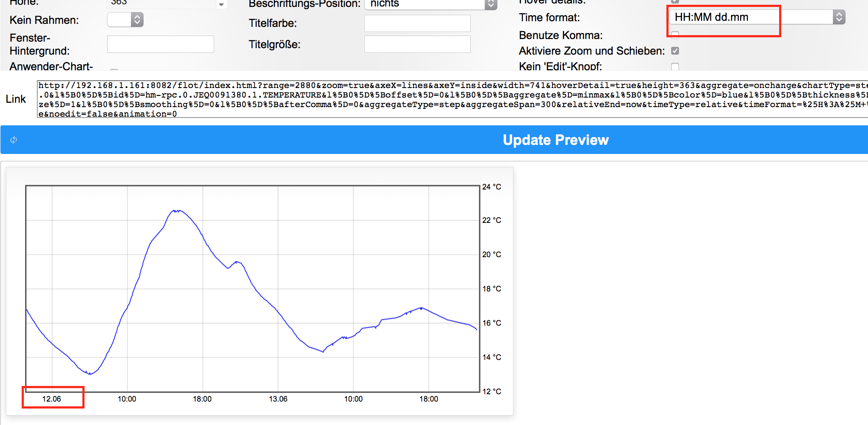Viewport: 868px width, 425px height.
Task: Disable Aktiviere Zoom und Schieben checkbox
Action: pos(675,51)
